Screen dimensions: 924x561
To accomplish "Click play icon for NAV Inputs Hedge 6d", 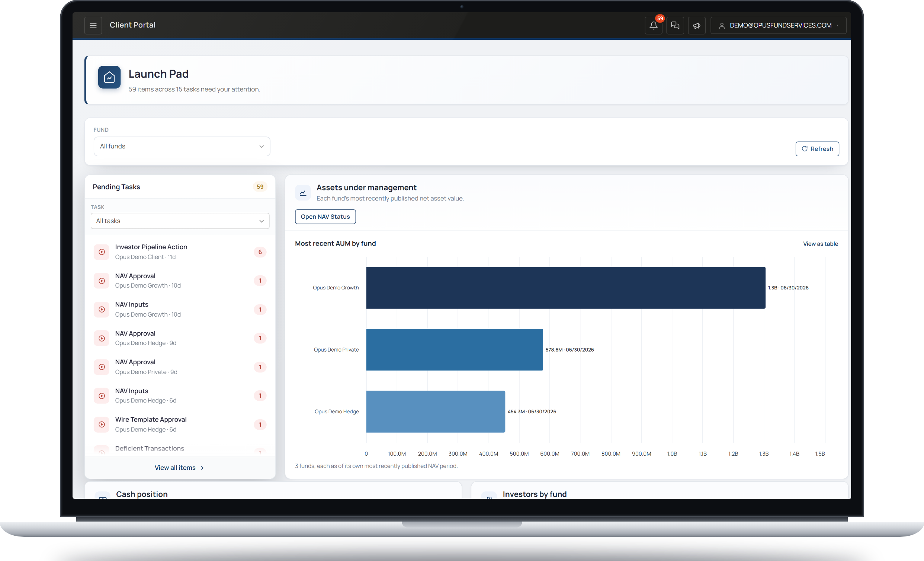I will click(x=102, y=395).
